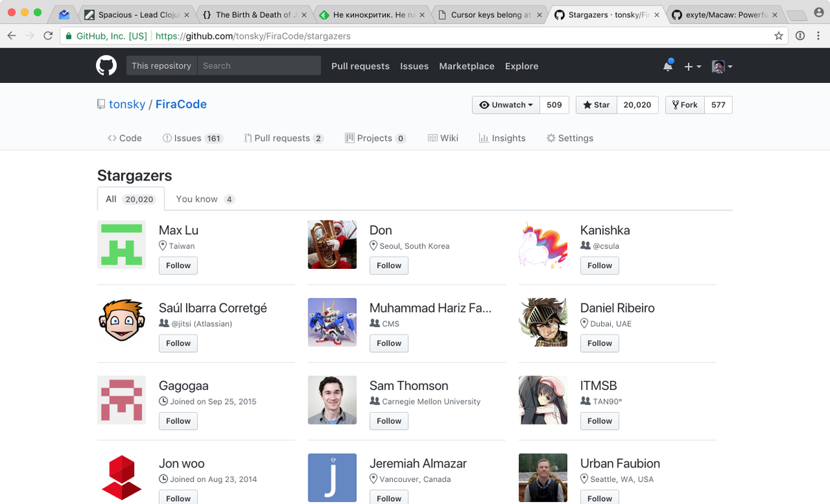The image size is (830, 504).
Task: Close the Cursor keys belong browser tab
Action: point(539,15)
